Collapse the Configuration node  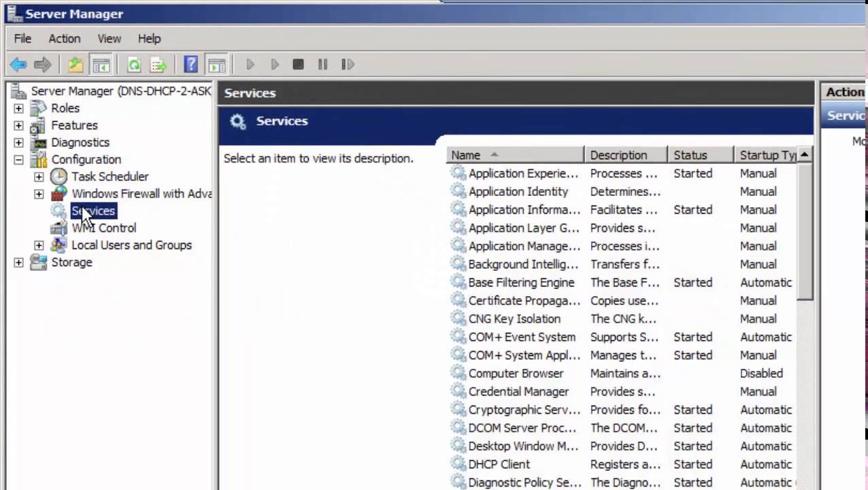click(18, 159)
